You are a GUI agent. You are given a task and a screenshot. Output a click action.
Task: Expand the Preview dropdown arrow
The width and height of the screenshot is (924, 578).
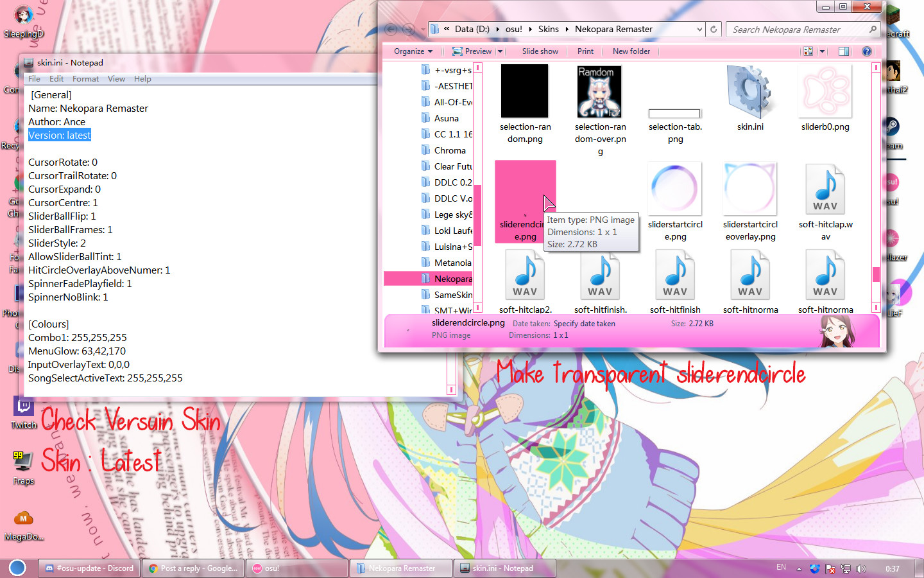tap(500, 51)
